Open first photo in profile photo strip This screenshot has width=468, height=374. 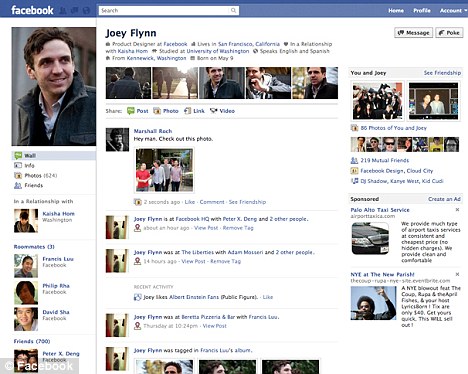coord(128,83)
